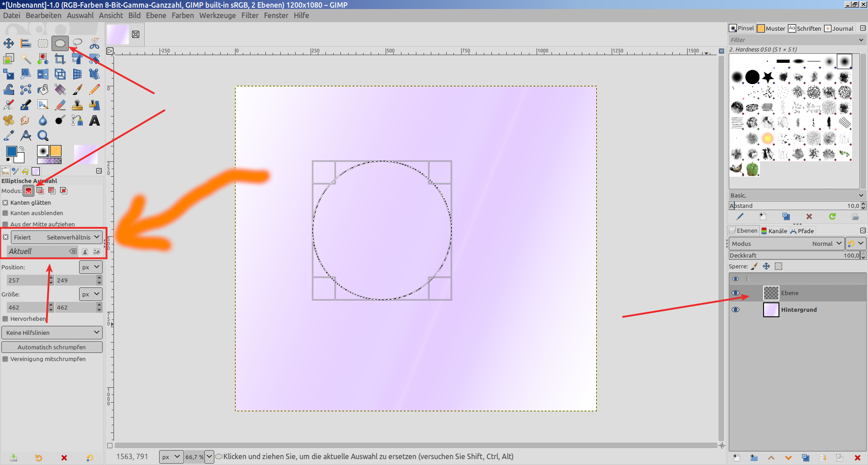Viewport: 868px width, 465px height.
Task: Click Automatisch schrumpfen button
Action: pyautogui.click(x=52, y=347)
